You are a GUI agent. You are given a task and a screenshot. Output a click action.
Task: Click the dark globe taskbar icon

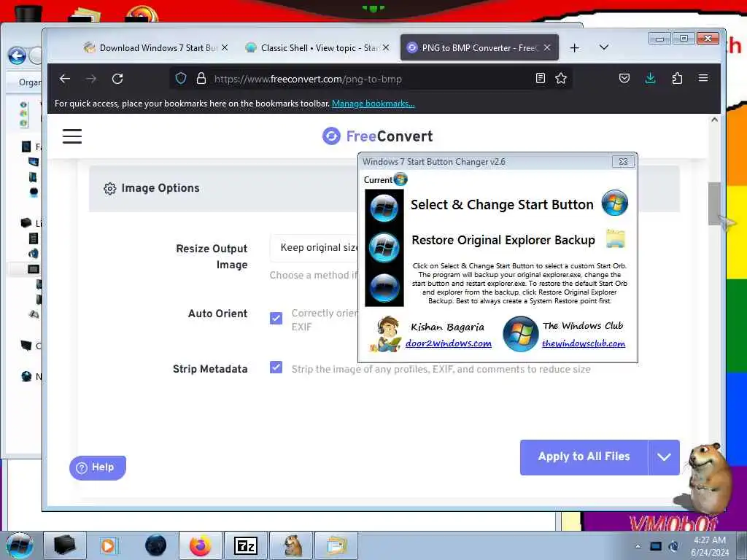click(x=156, y=545)
